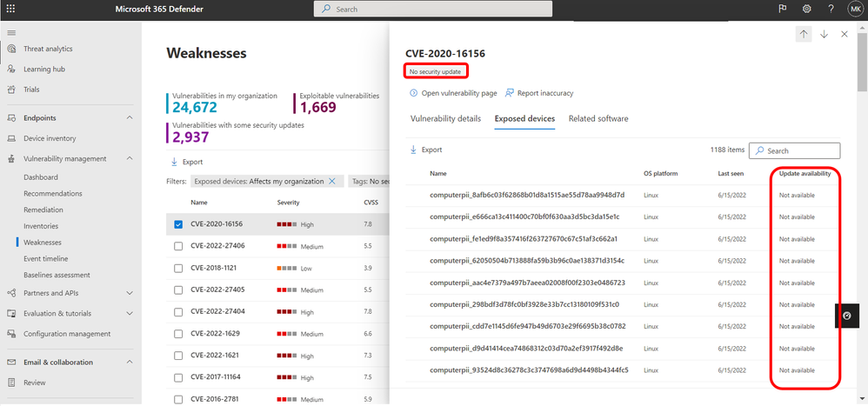Open the help question mark icon
The height and width of the screenshot is (406, 868).
[x=831, y=9]
